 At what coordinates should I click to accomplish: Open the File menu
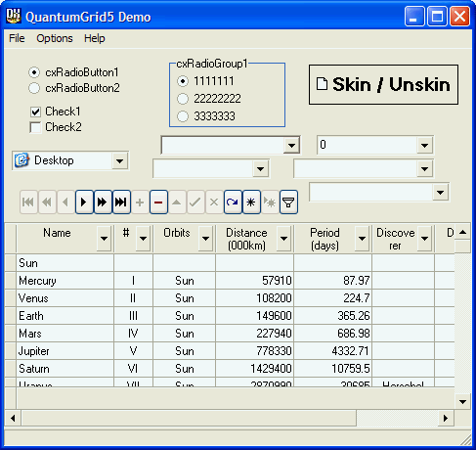point(17,38)
